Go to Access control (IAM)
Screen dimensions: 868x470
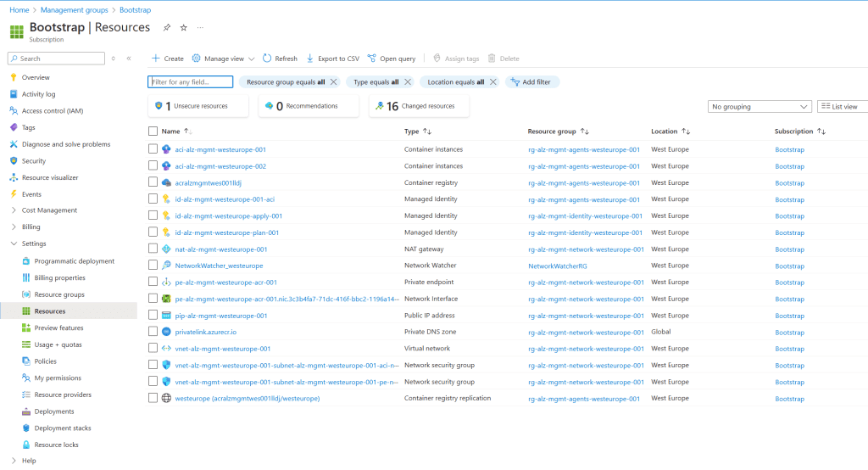pyautogui.click(x=53, y=111)
